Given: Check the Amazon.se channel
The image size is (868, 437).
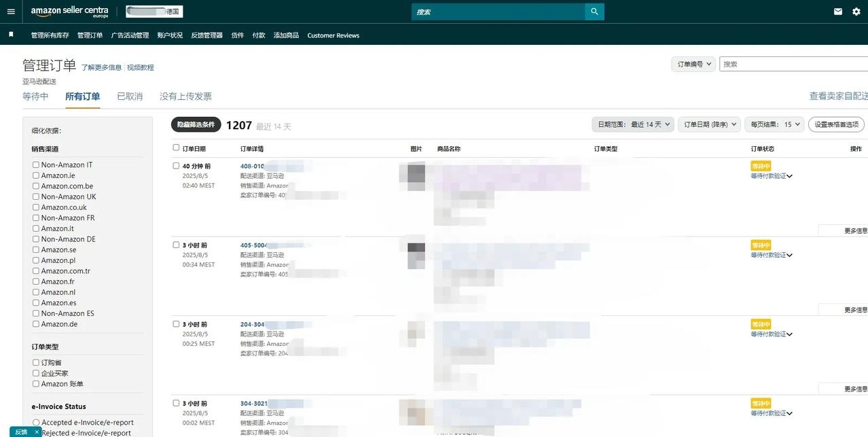Looking at the screenshot, I should coord(36,249).
